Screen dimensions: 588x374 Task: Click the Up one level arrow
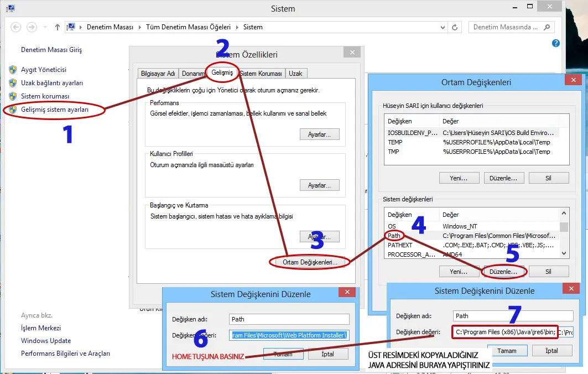point(58,27)
